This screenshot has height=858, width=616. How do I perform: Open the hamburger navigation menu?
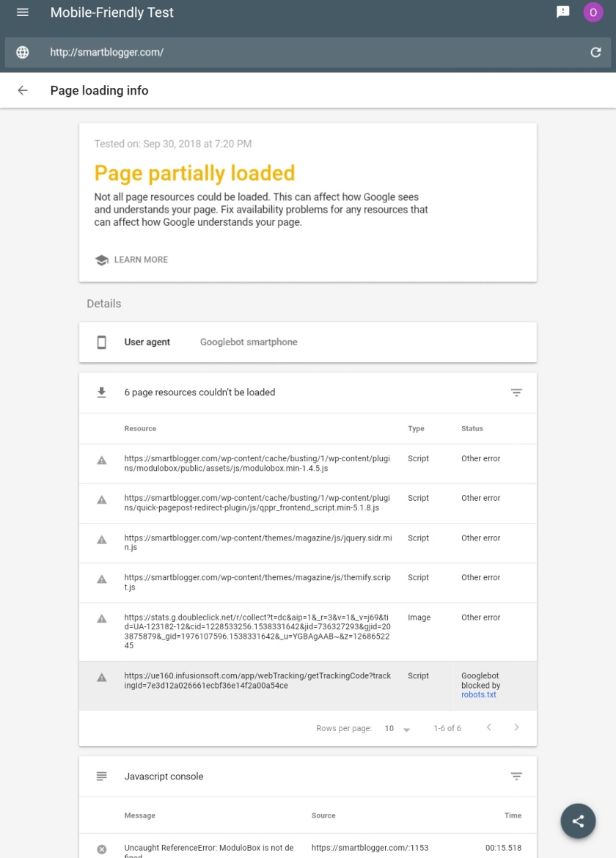pos(23,12)
